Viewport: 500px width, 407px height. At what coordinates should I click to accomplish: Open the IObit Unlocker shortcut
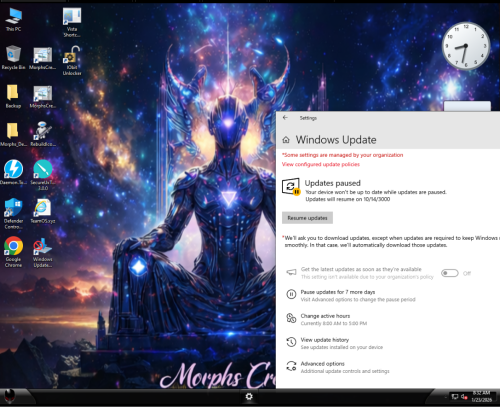coord(72,60)
